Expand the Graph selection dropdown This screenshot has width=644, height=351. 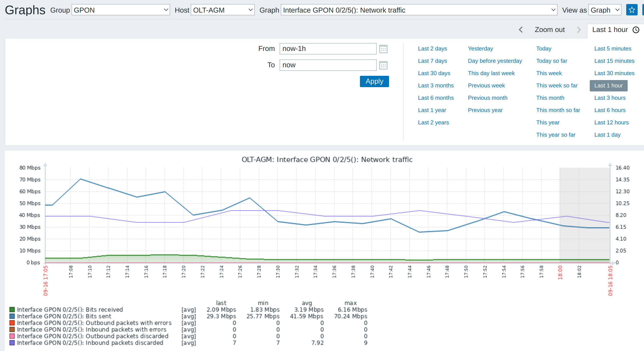(419, 10)
